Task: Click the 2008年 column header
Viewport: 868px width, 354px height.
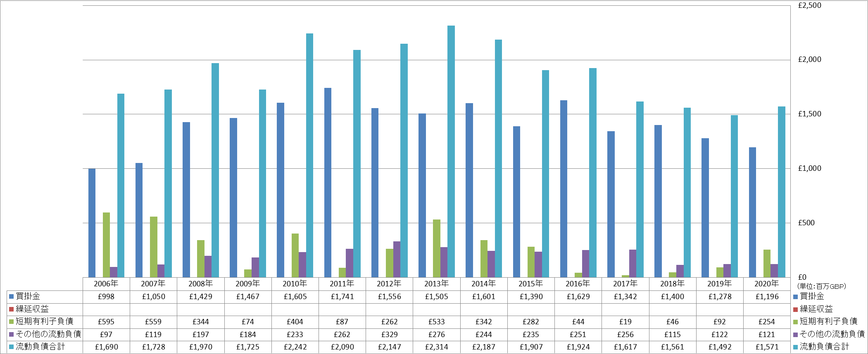Action: (201, 284)
